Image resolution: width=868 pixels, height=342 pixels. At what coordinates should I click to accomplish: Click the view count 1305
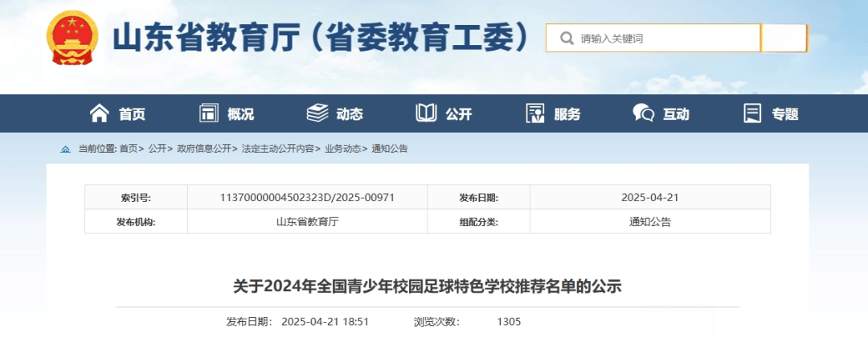click(x=509, y=322)
